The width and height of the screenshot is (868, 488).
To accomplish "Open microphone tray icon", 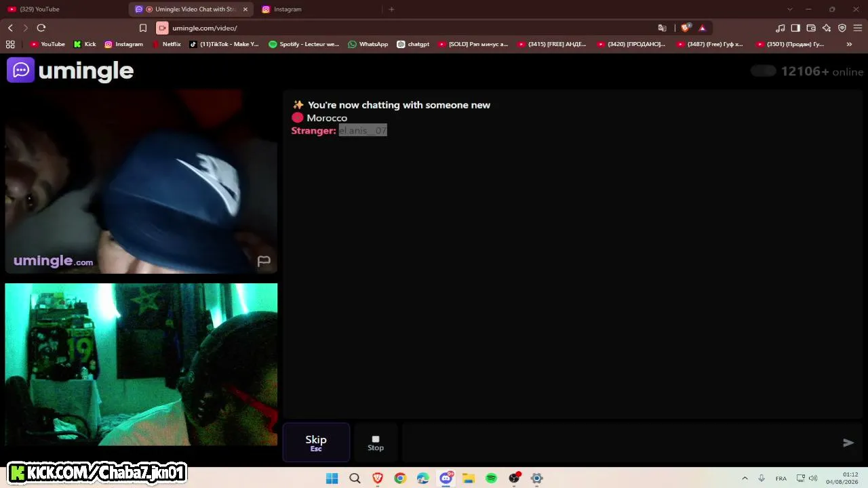I will (762, 479).
